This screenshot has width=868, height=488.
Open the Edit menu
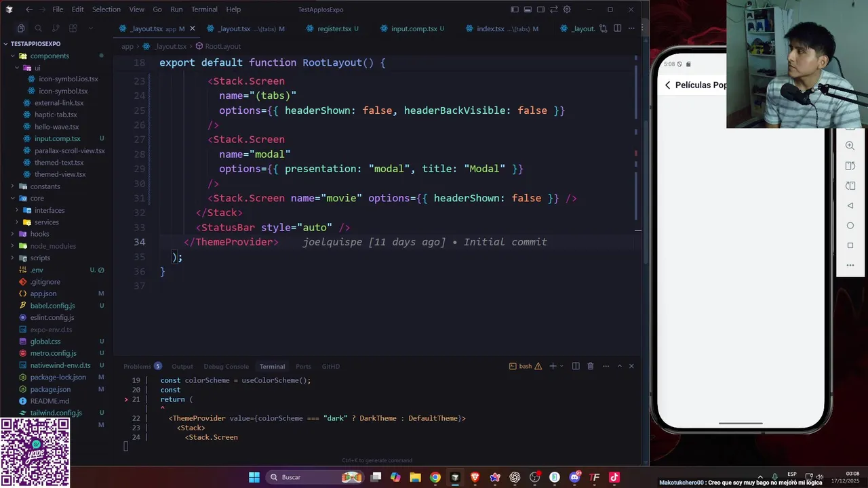click(x=77, y=9)
